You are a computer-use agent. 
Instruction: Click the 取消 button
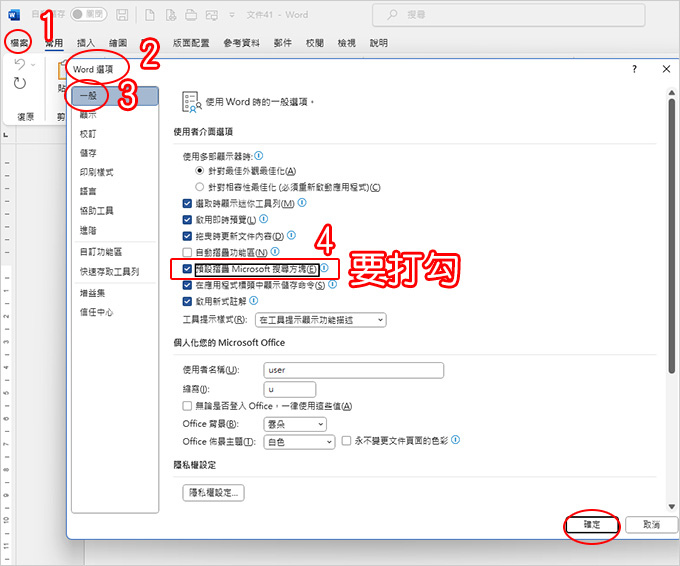pos(651,525)
